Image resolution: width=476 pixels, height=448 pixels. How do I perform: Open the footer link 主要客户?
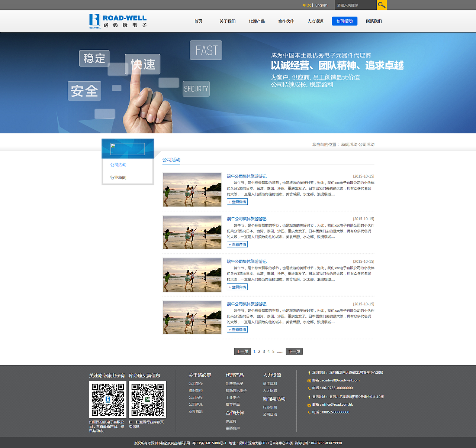click(233, 429)
